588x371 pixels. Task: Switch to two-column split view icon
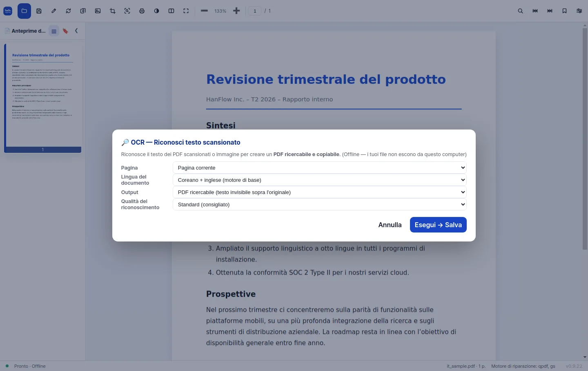[171, 11]
